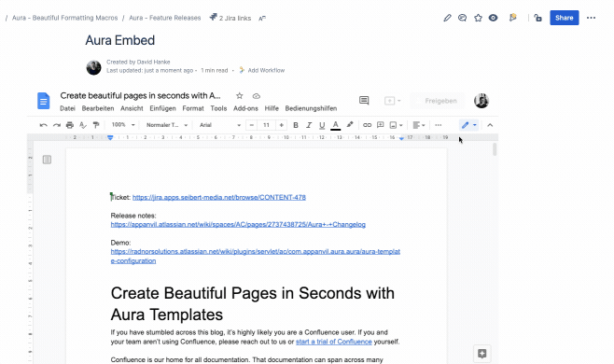This screenshot has height=364, width=614.
Task: Open the start a trial of Confluence link
Action: tap(334, 342)
